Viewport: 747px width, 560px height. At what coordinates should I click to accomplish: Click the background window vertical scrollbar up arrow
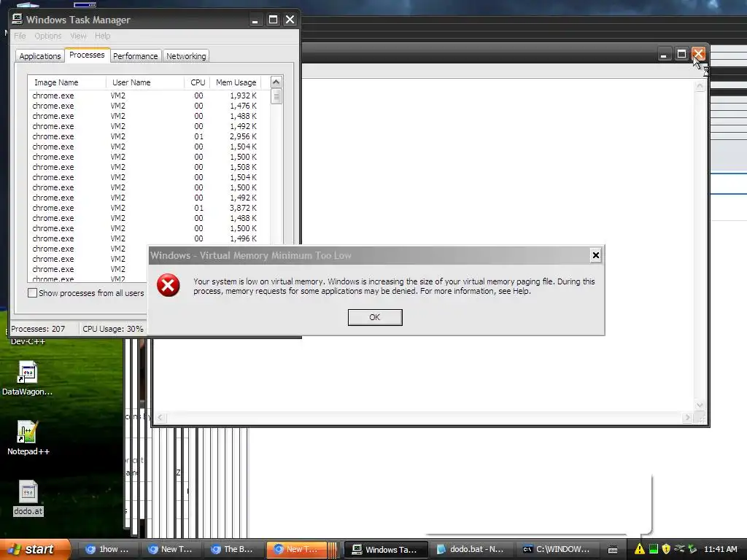click(700, 86)
